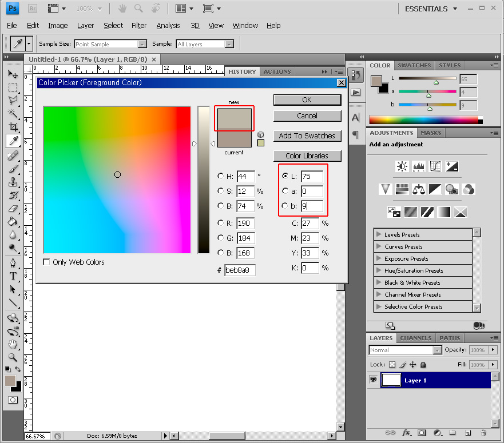Click the Brightness/Contrast adjustment icon
Viewport: 504px width, 443px height.
pos(402,166)
